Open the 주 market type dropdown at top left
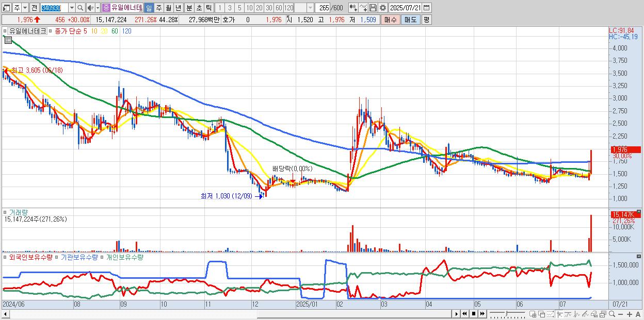Viewport: 644px width, 320px height. tap(17, 8)
